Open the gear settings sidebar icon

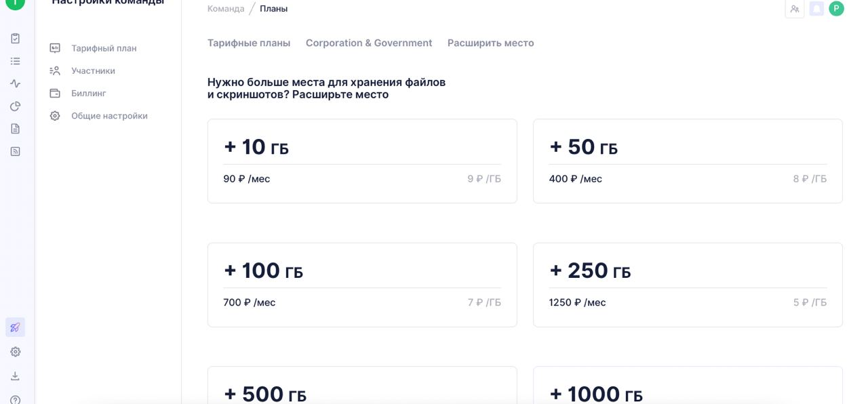pyautogui.click(x=15, y=352)
